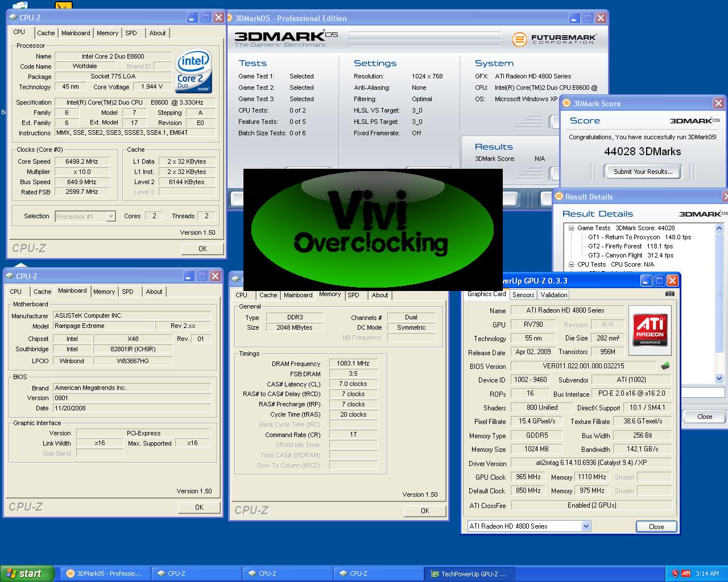Collapse the CPU Tests tree node

point(571,264)
